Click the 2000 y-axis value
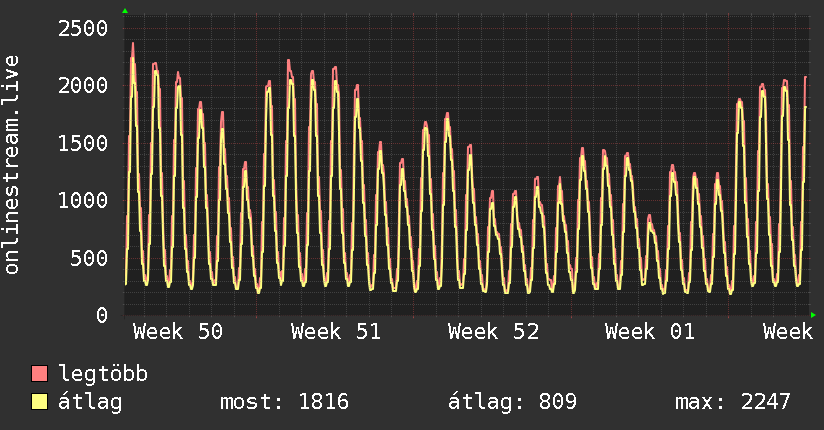 (x=81, y=86)
